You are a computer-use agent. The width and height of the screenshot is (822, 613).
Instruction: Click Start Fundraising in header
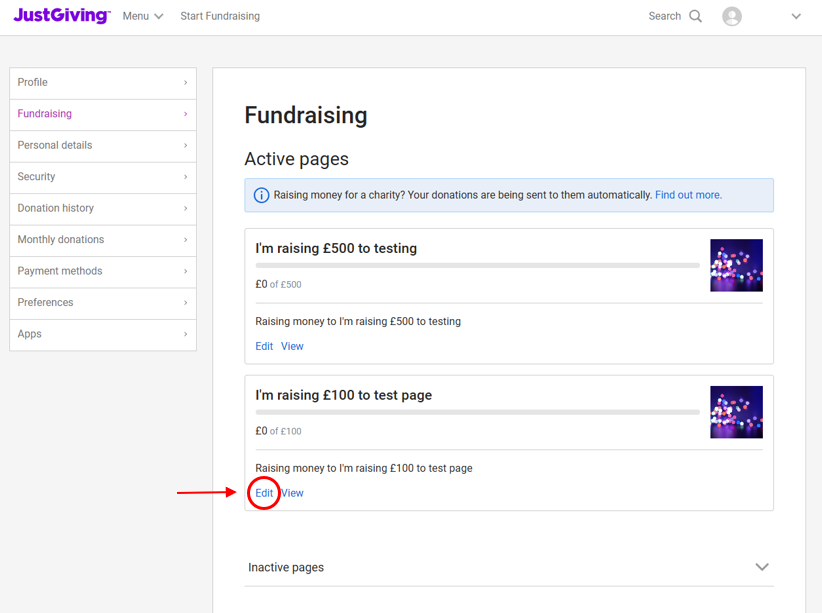(x=220, y=16)
